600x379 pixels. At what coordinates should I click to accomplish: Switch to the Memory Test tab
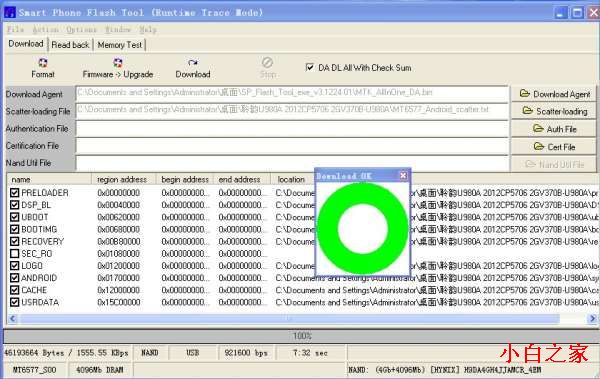pos(120,45)
